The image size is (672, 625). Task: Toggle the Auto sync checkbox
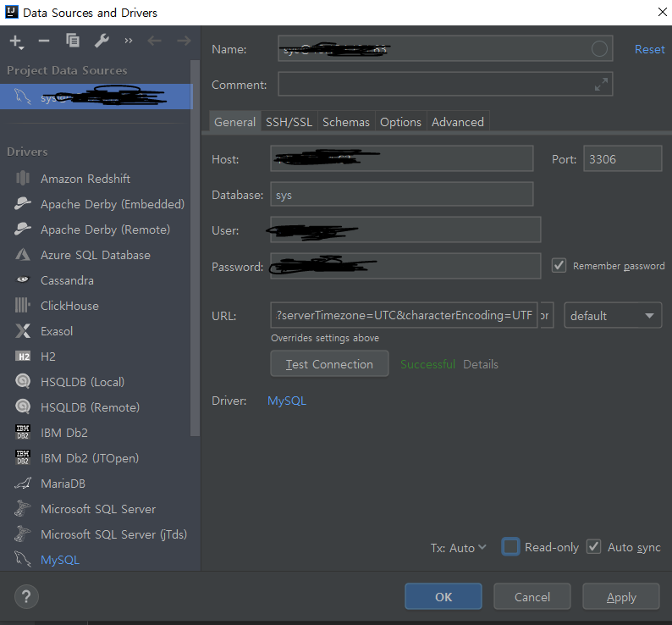pos(593,546)
